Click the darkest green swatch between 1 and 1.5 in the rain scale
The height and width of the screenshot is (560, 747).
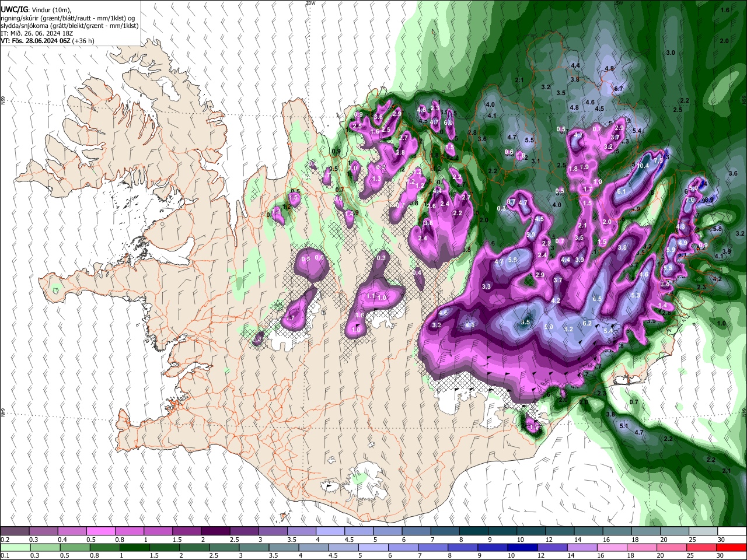pyautogui.click(x=135, y=547)
